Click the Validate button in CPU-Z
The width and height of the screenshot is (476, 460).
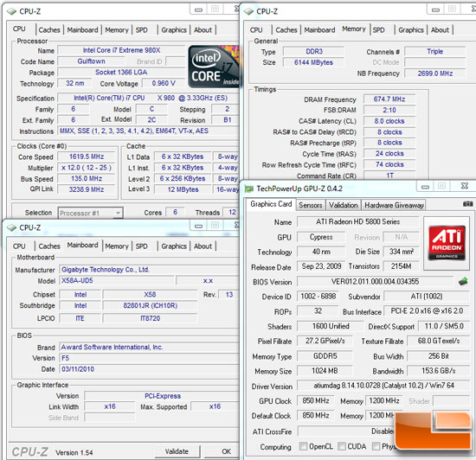pos(177,451)
